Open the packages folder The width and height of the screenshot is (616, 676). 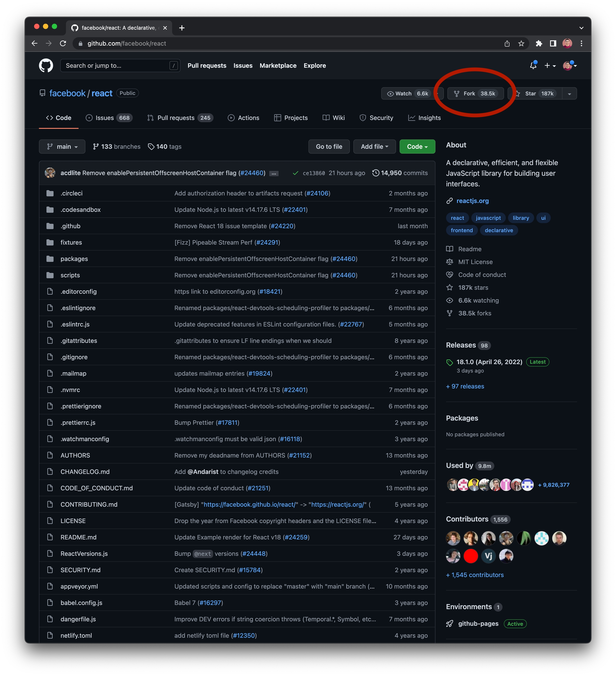pyautogui.click(x=74, y=259)
